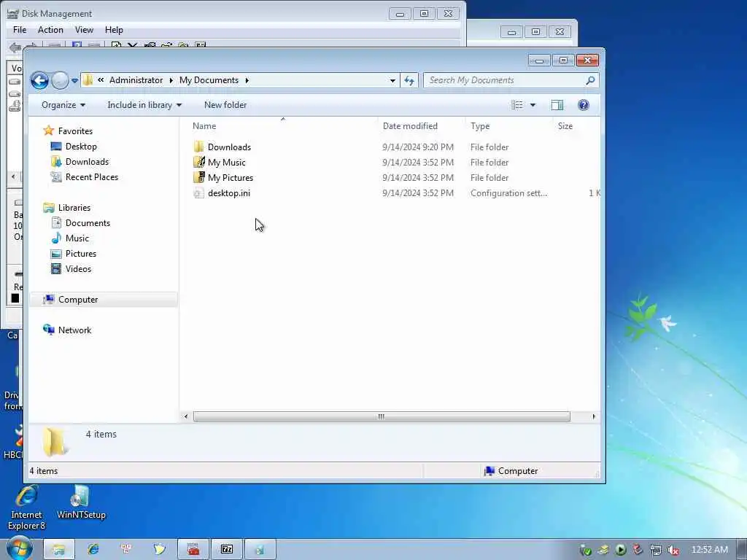This screenshot has height=560, width=747.
Task: Click the network tray icon
Action: (656, 551)
